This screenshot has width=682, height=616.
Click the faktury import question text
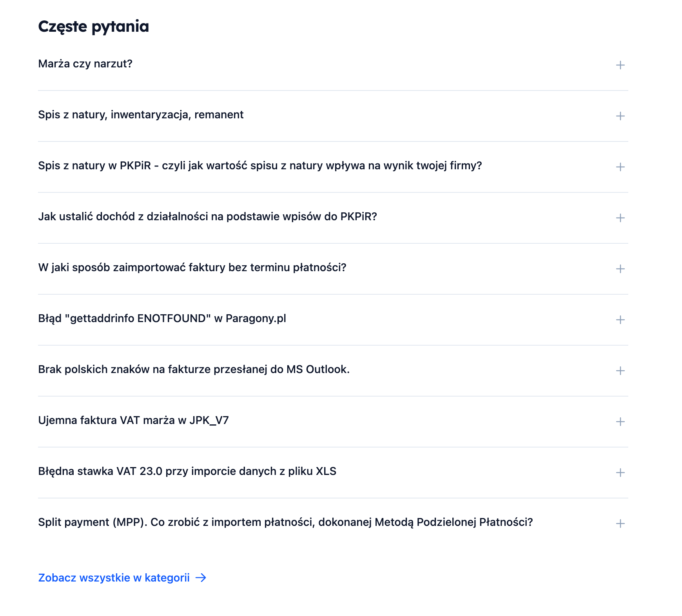[192, 267]
